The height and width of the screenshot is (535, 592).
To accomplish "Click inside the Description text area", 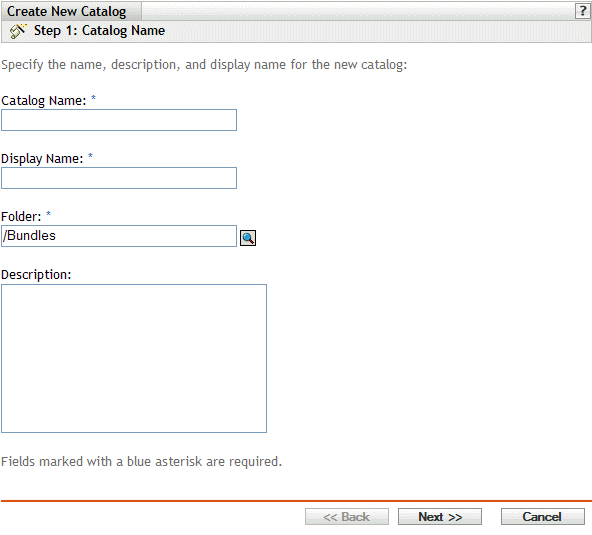I will (x=134, y=358).
